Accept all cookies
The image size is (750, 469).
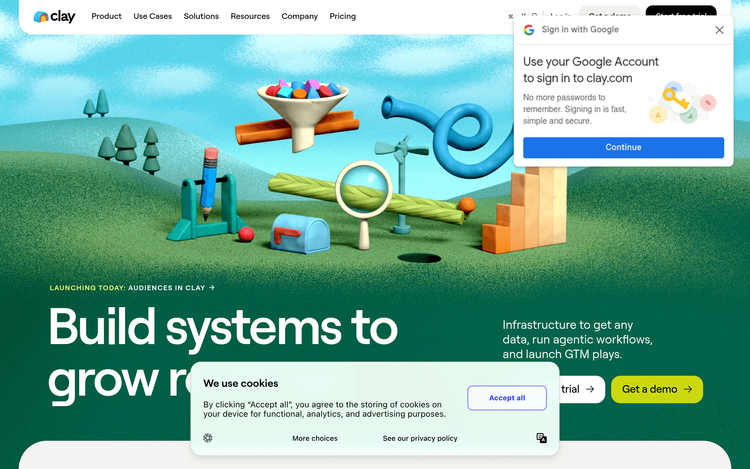(x=507, y=398)
